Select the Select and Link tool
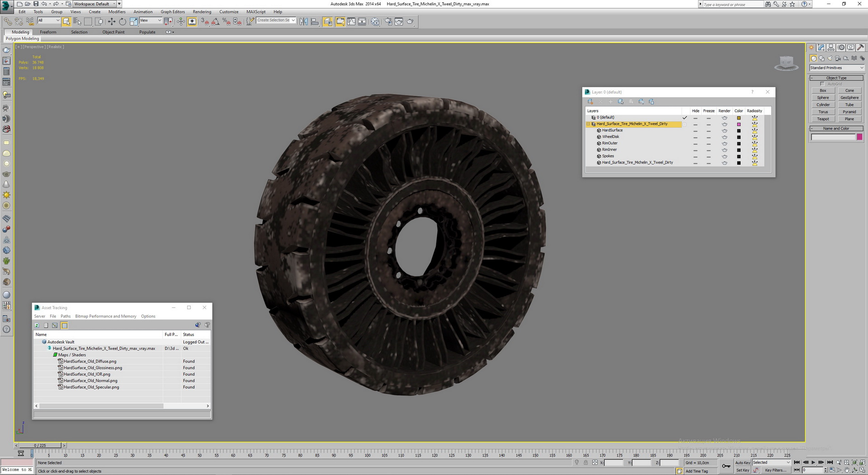 click(x=8, y=21)
